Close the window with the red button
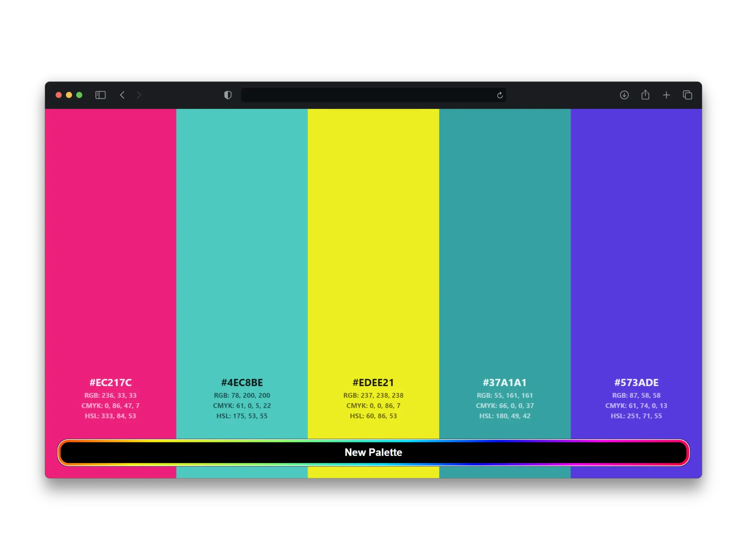Viewport: 747px width, 560px height. click(x=59, y=95)
